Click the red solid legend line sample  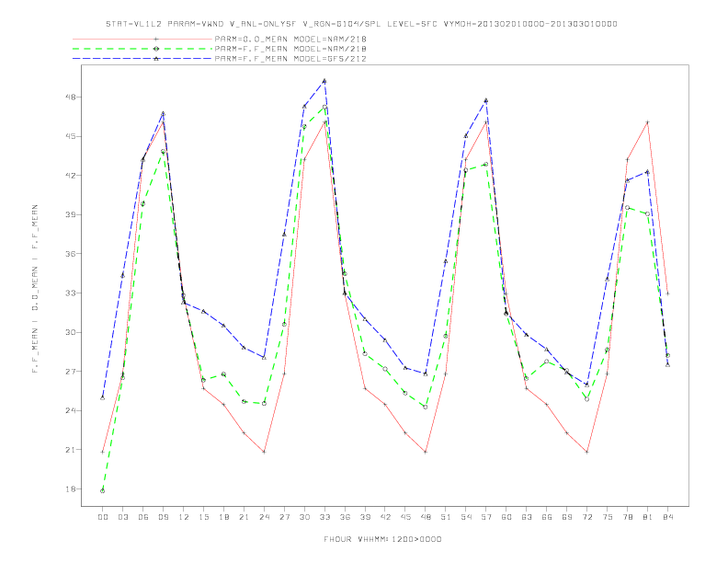point(142,39)
